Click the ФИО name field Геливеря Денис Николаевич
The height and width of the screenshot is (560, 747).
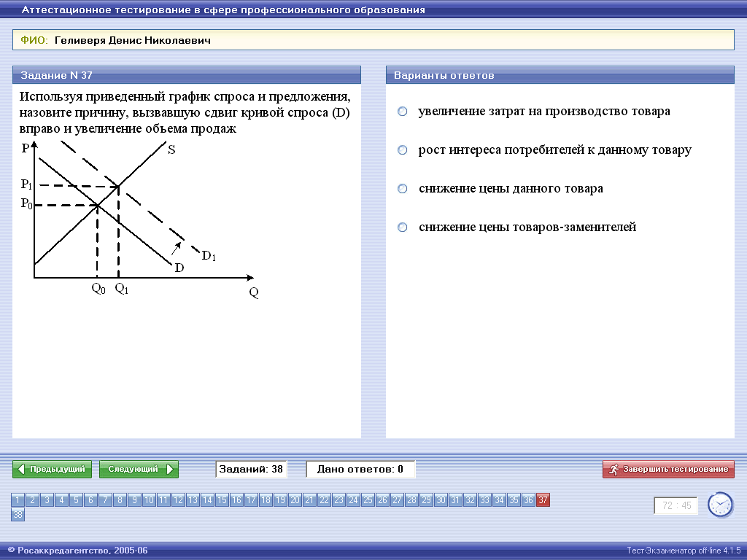(373, 40)
